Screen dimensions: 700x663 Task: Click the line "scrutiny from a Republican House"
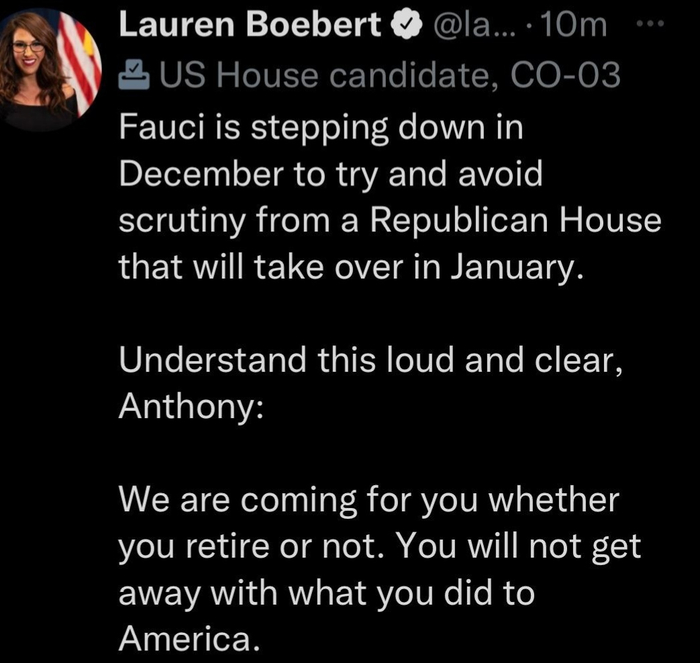click(x=390, y=221)
